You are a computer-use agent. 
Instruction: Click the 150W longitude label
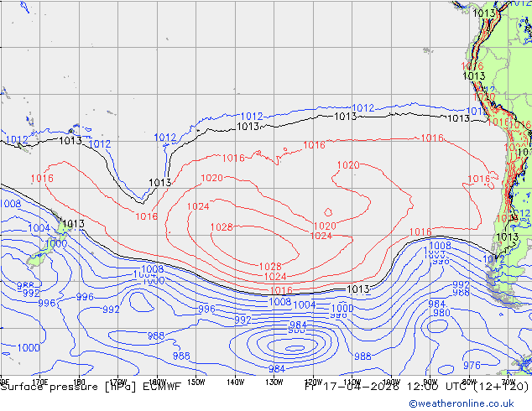pyautogui.click(x=196, y=382)
